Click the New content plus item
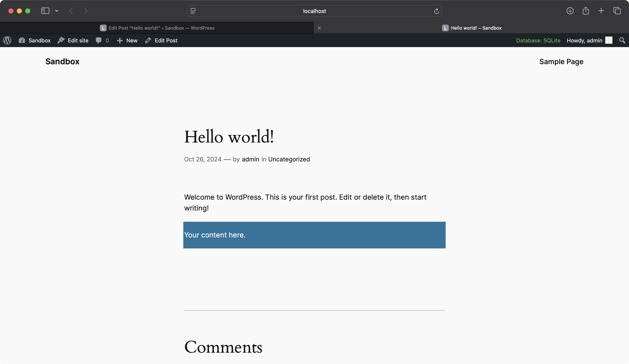The height and width of the screenshot is (364, 629). coord(127,40)
